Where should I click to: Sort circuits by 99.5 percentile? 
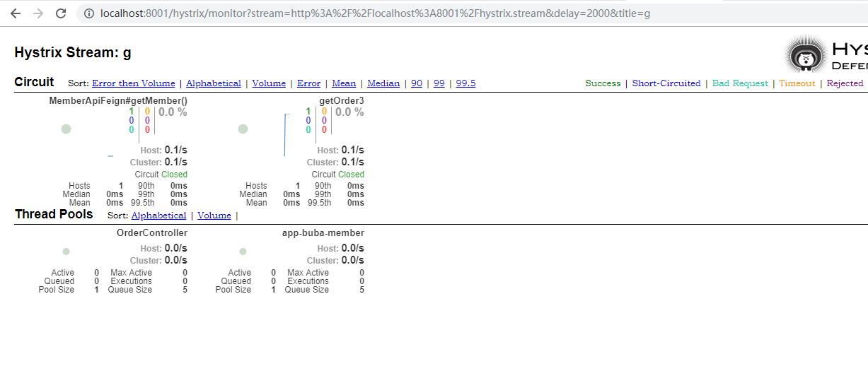[x=465, y=83]
